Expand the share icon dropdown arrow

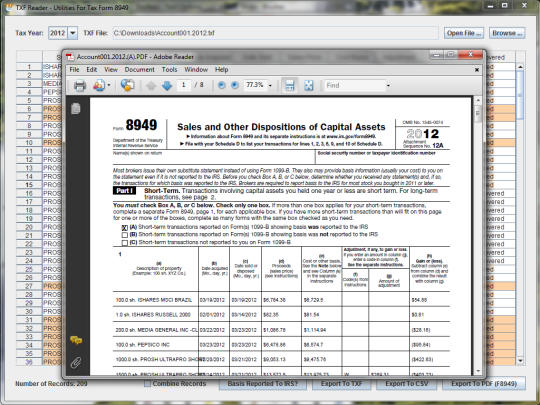click(109, 85)
